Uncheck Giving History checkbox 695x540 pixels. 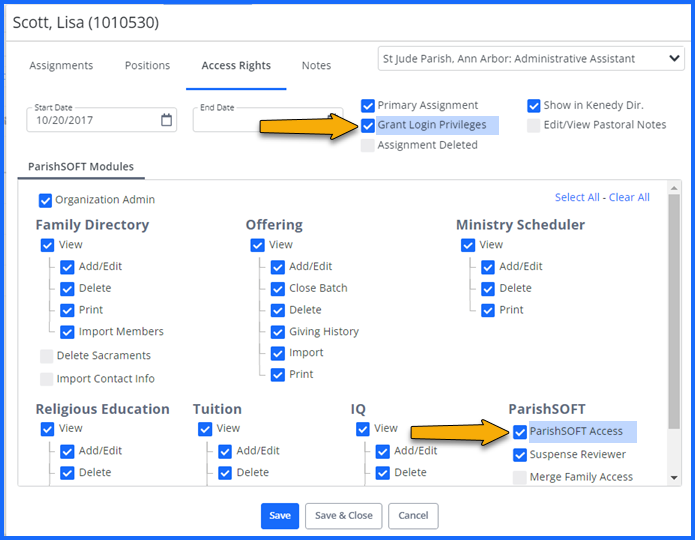coord(278,332)
